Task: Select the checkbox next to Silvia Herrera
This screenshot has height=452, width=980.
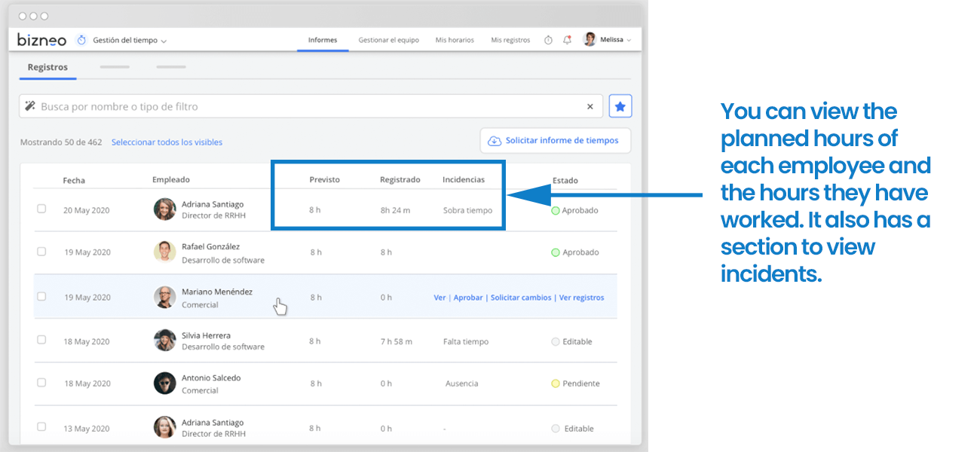Action: click(41, 340)
